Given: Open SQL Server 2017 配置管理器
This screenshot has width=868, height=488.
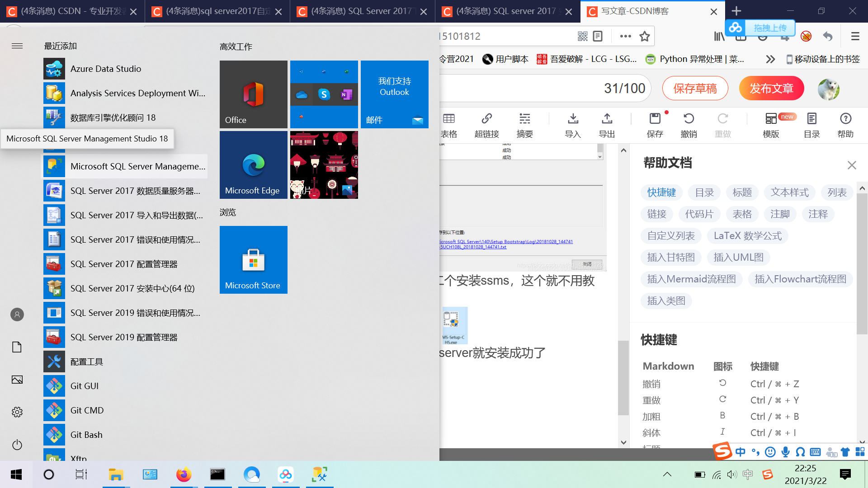Looking at the screenshot, I should tap(125, 264).
